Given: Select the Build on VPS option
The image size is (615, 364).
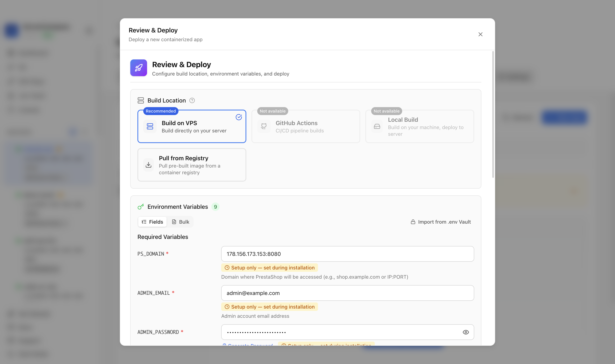Looking at the screenshot, I should (x=192, y=126).
